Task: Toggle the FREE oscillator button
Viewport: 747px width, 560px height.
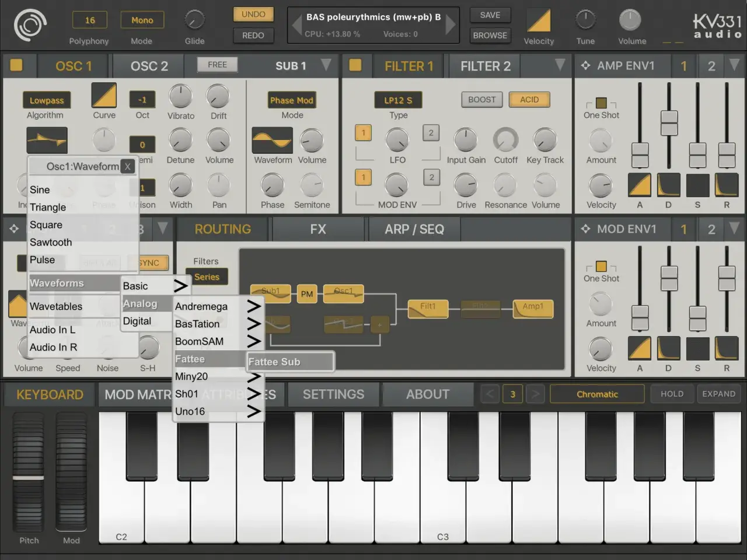Action: point(217,65)
